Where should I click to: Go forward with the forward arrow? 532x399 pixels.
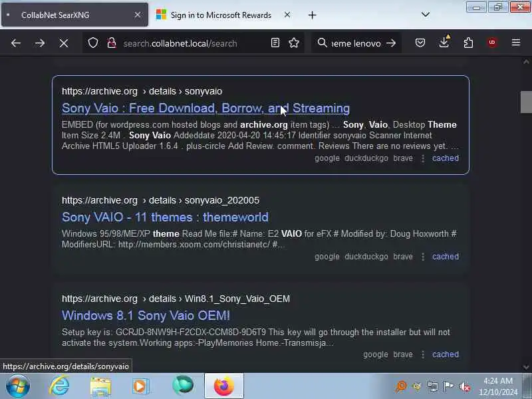(x=40, y=43)
